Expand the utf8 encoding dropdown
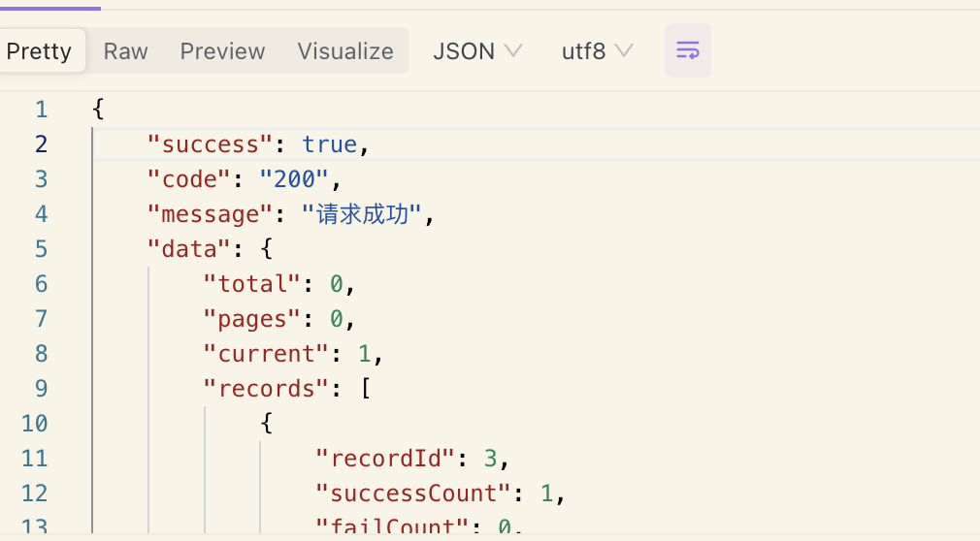Image resolution: width=980 pixels, height=541 pixels. pos(598,51)
